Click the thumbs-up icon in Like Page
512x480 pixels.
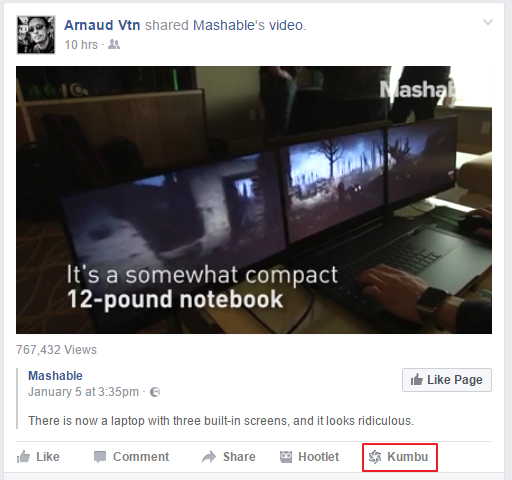417,380
